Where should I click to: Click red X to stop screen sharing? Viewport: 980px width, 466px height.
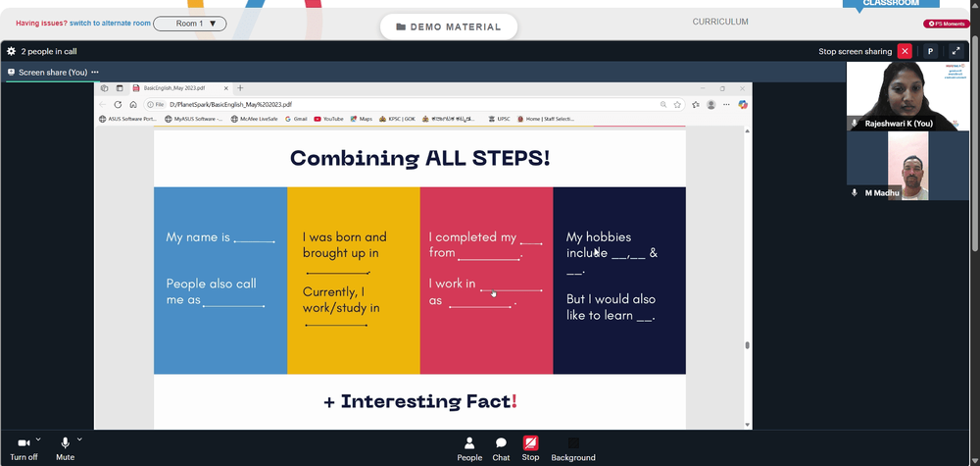pyautogui.click(x=905, y=51)
